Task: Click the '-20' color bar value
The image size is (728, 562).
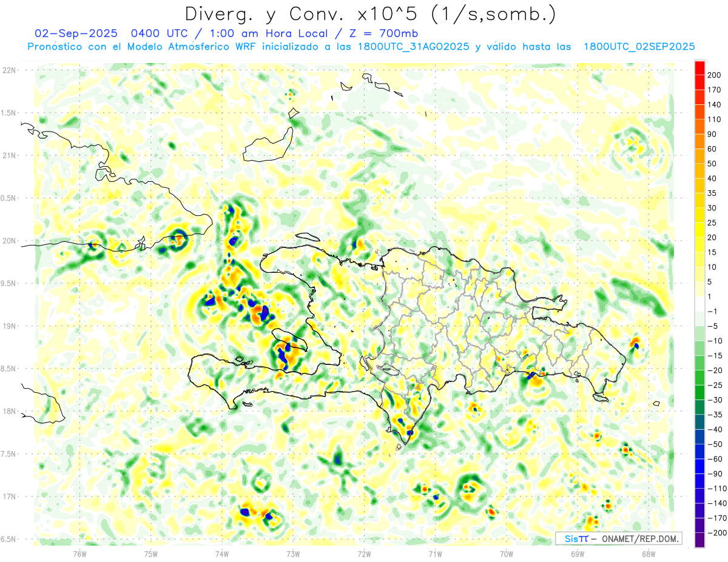Action: 715,370
